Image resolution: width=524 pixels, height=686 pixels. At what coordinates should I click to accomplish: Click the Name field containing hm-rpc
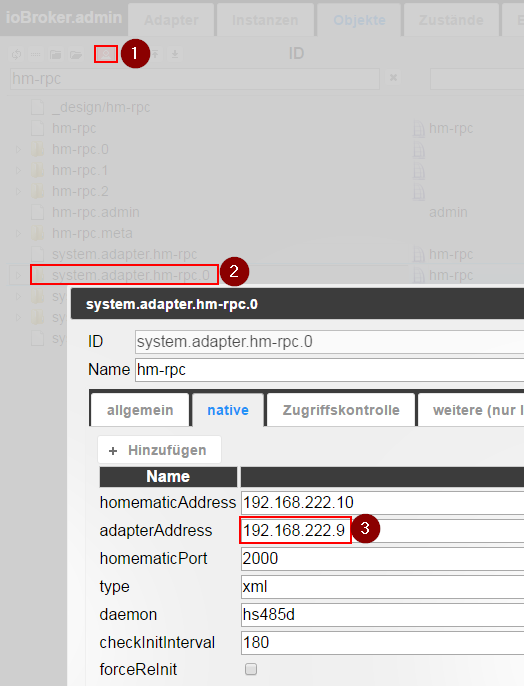tap(329, 370)
